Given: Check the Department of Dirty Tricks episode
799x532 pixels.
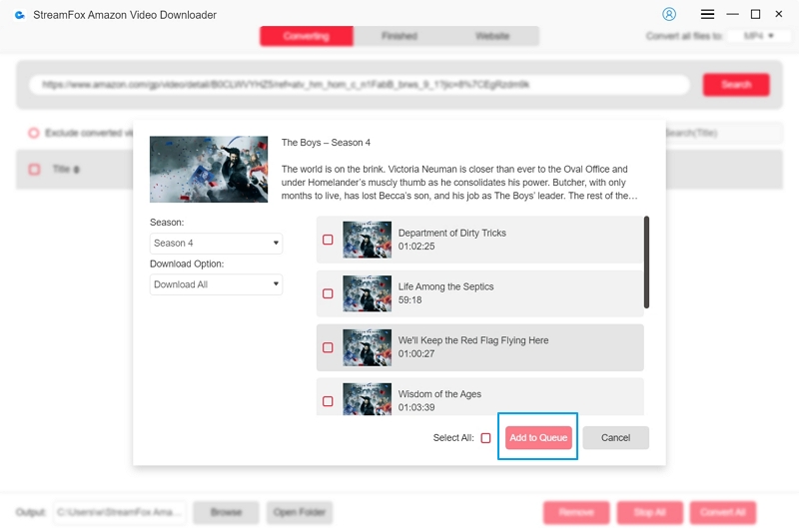Looking at the screenshot, I should click(328, 240).
